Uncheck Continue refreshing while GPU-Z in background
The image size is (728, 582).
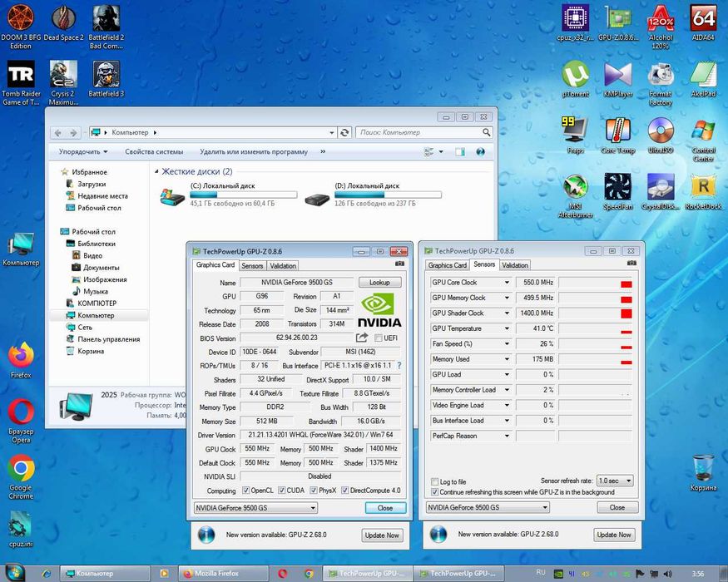pos(434,492)
